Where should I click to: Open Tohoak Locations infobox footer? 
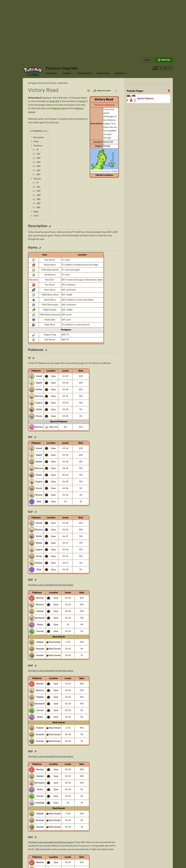(104, 175)
